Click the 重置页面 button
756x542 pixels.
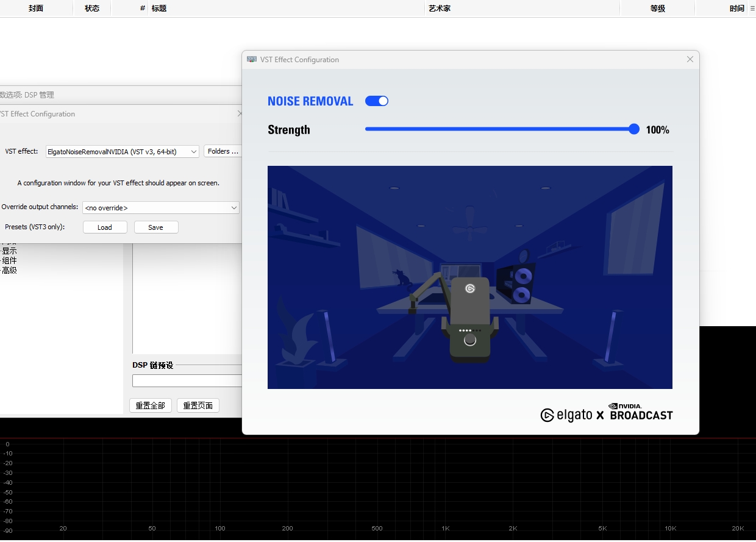click(198, 405)
